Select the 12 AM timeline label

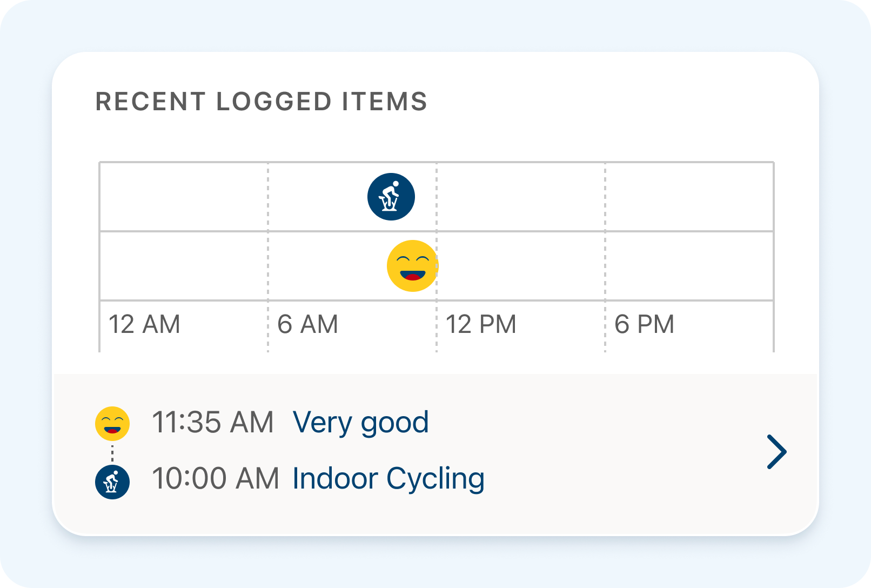[144, 325]
